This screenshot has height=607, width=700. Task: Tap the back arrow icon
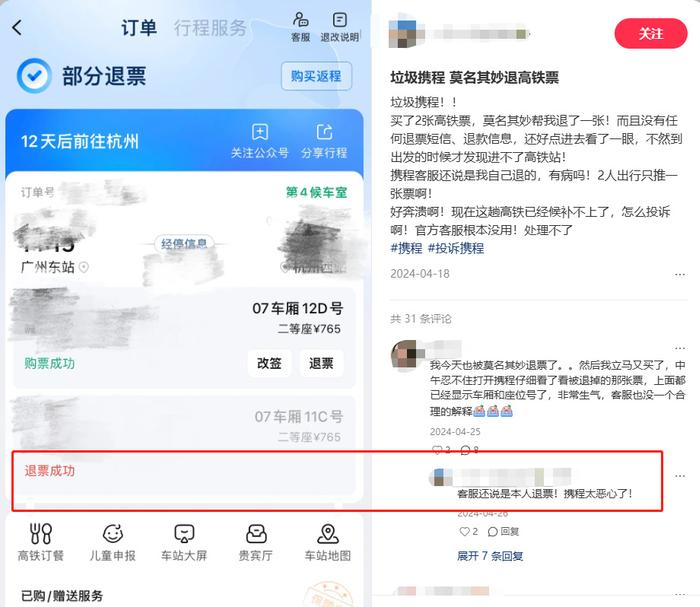tap(17, 28)
